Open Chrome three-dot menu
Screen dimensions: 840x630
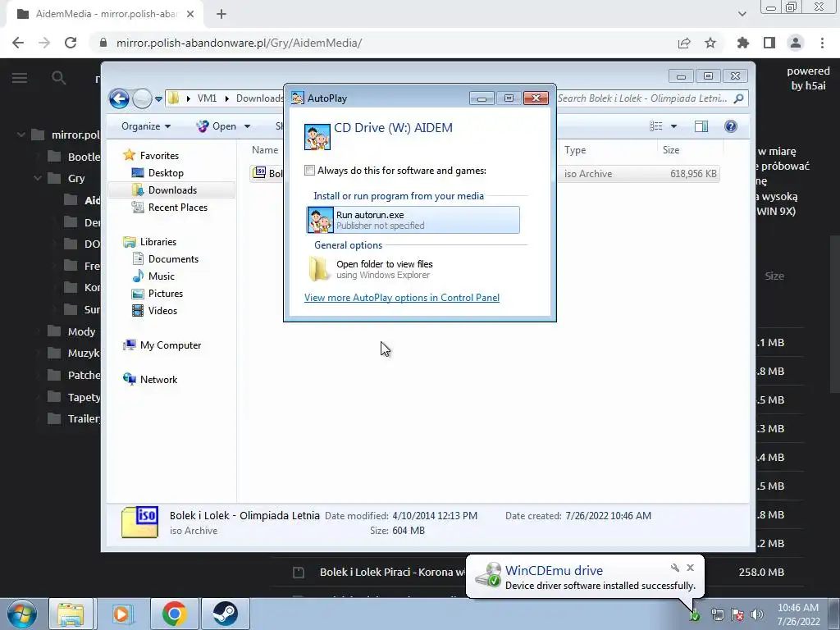[x=822, y=43]
